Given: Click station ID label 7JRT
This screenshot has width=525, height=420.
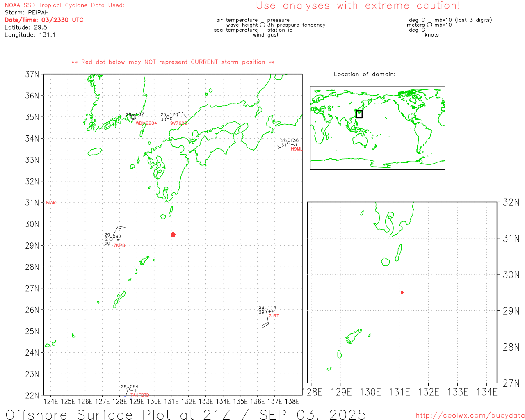Looking at the screenshot, I should click(274, 316).
